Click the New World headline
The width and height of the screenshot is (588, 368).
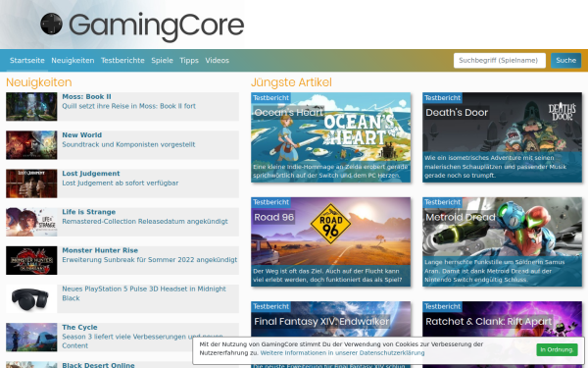pos(81,135)
